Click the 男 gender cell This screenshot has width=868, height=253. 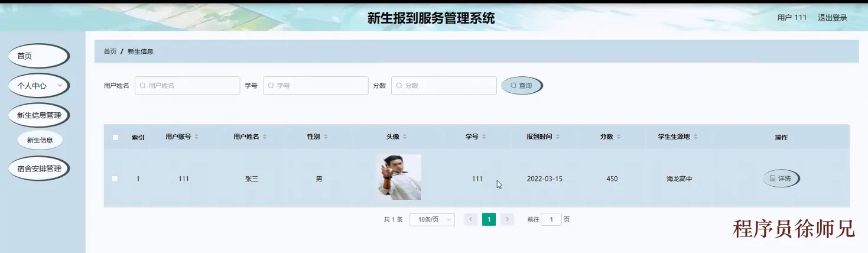click(319, 179)
